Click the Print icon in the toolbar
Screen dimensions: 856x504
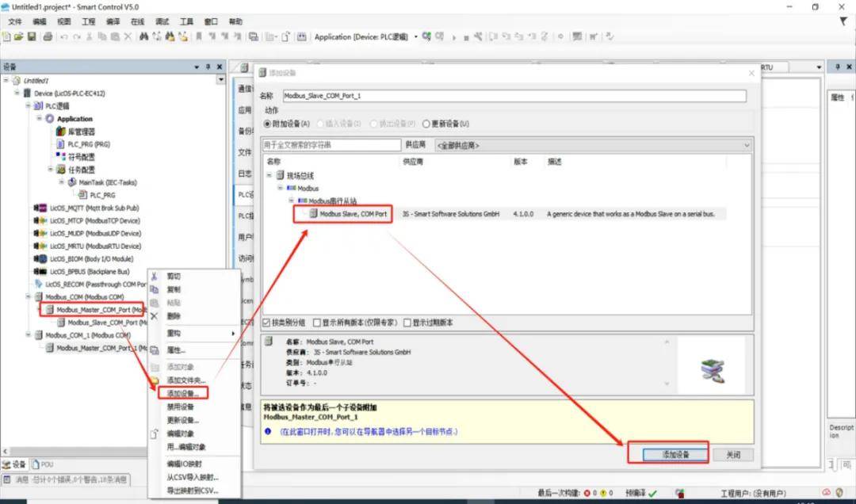tap(48, 36)
